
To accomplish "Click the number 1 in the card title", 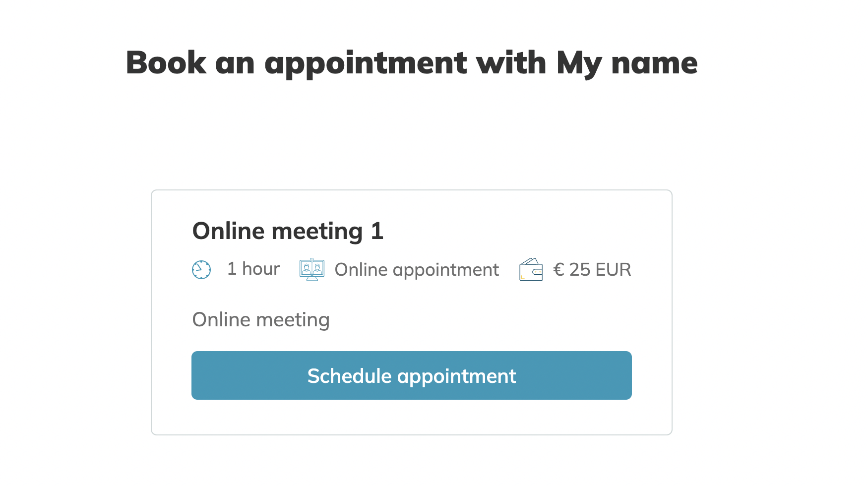I will pos(377,231).
